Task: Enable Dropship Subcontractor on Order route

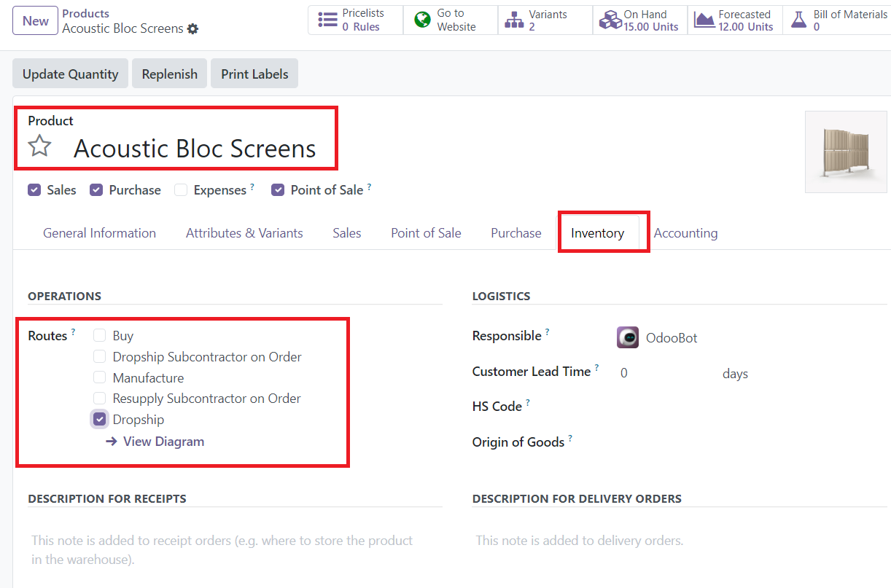Action: click(100, 357)
